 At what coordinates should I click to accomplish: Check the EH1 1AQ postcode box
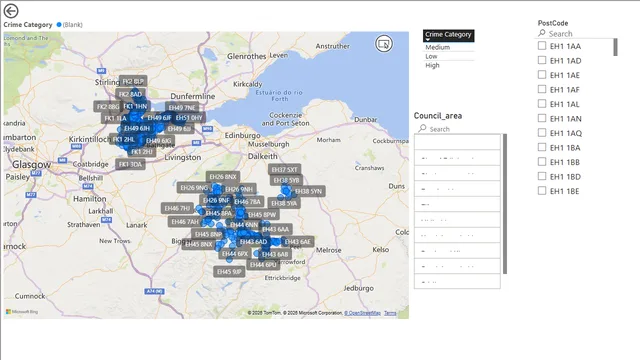pos(542,133)
